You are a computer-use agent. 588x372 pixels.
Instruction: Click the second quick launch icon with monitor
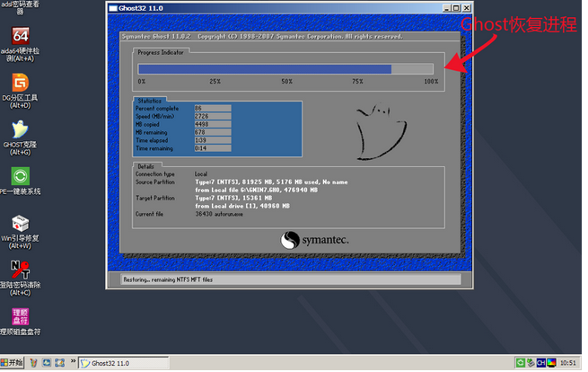47,363
